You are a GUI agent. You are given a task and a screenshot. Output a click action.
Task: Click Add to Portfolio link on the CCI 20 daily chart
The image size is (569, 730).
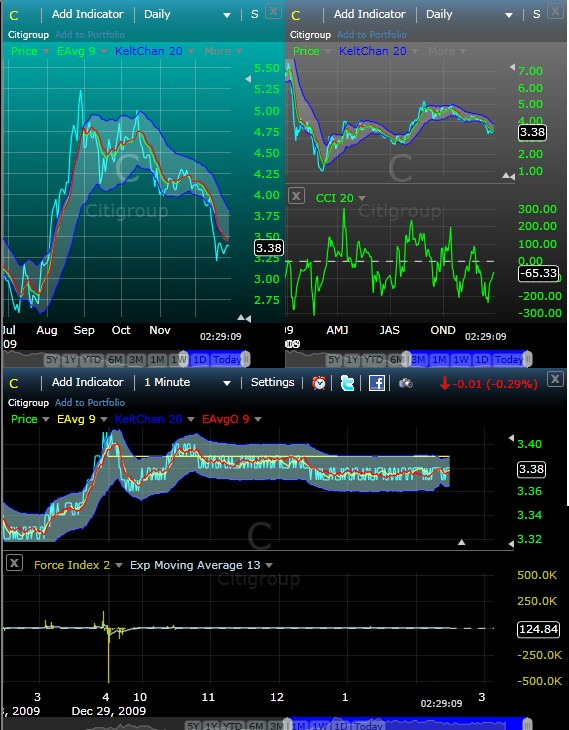coord(372,34)
